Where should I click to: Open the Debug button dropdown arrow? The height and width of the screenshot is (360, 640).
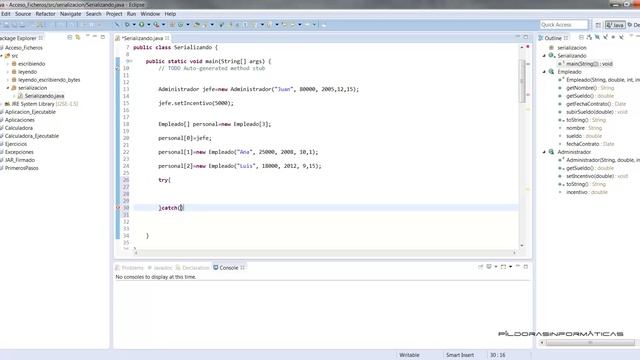134,24
